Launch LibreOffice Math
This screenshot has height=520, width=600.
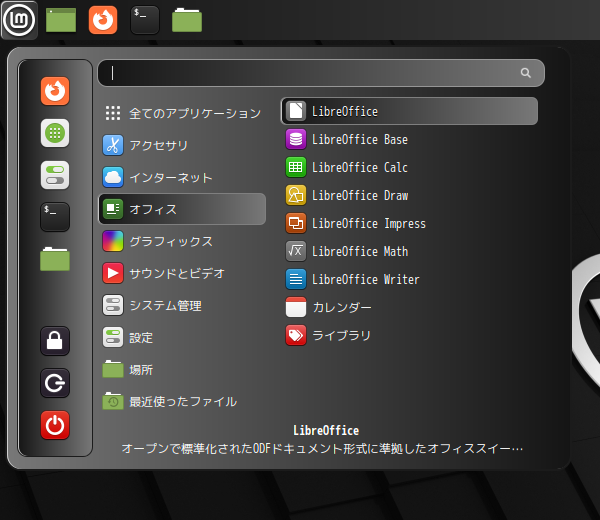click(x=409, y=251)
